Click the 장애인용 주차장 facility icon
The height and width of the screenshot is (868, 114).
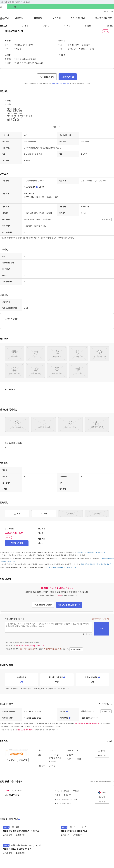tap(17, 425)
